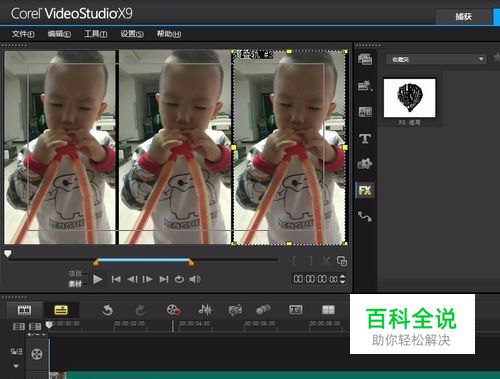Open the Track Motion tool
This screenshot has height=379, width=500.
tap(263, 310)
